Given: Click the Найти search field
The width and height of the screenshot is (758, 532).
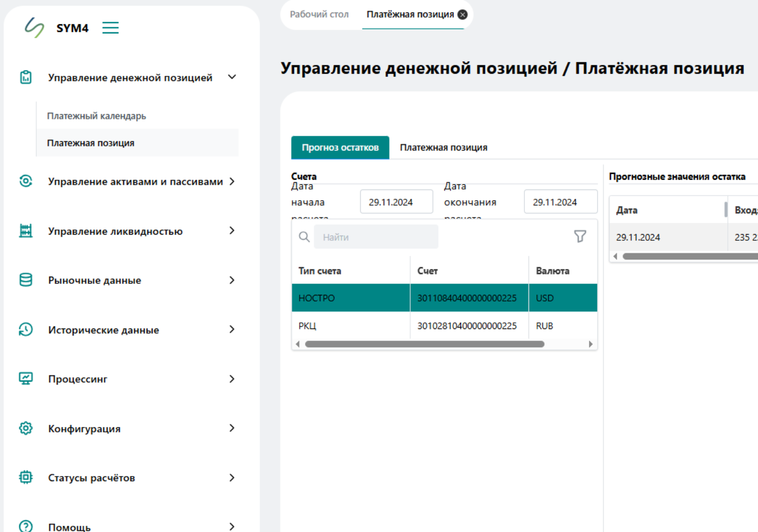Looking at the screenshot, I should 376,237.
